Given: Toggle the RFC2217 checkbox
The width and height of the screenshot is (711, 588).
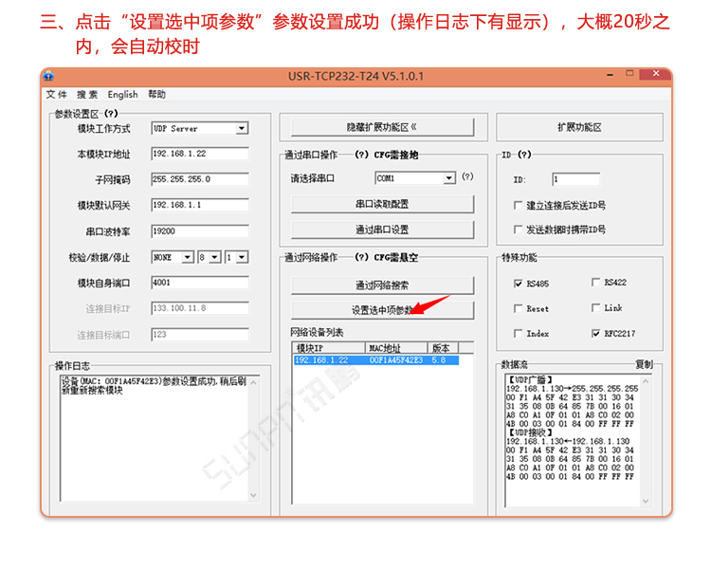Looking at the screenshot, I should tap(596, 334).
